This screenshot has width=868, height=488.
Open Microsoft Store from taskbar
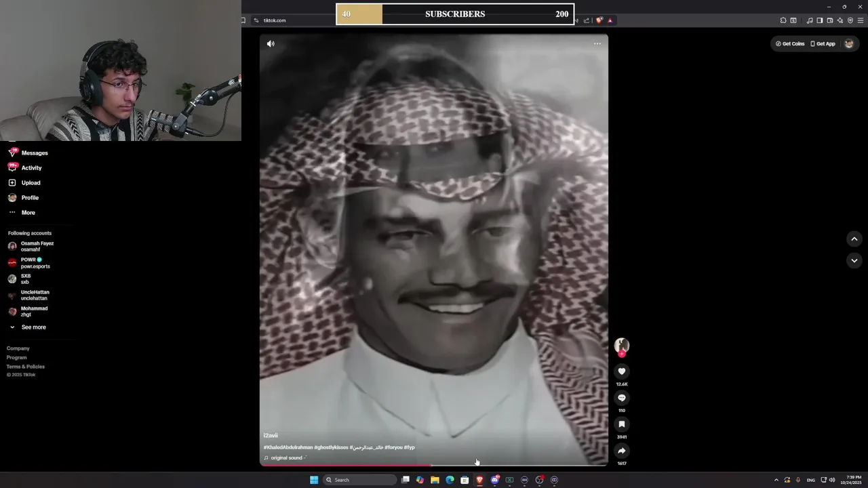coord(465,480)
